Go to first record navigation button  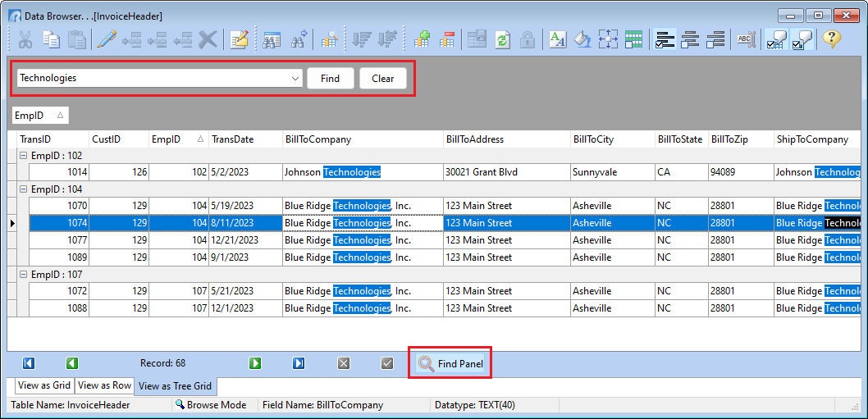pos(29,363)
